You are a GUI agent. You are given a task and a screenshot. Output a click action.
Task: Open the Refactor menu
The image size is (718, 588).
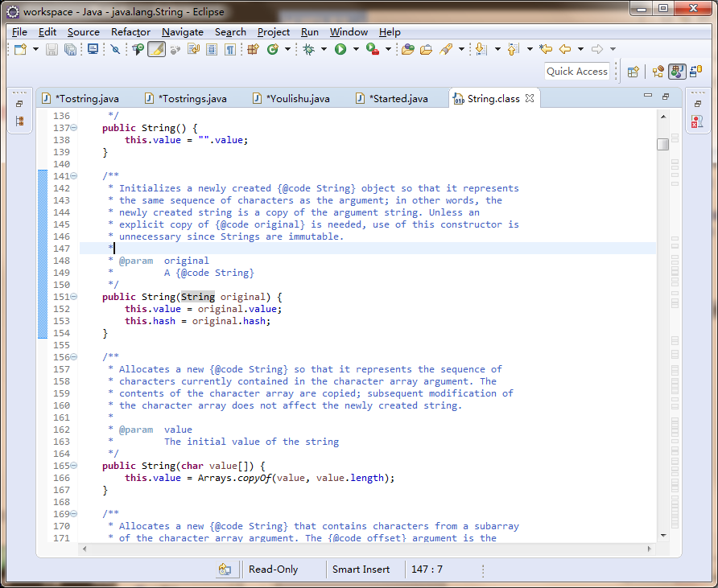click(130, 32)
